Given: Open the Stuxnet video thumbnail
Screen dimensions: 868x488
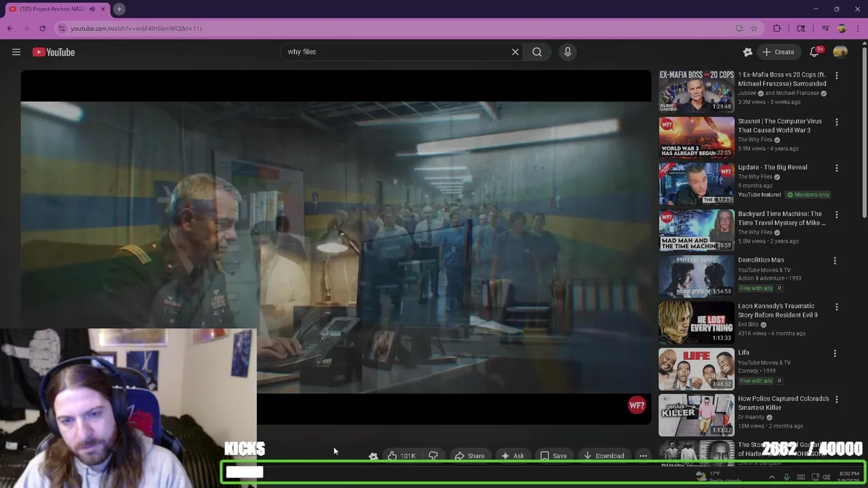Looking at the screenshot, I should [x=696, y=138].
